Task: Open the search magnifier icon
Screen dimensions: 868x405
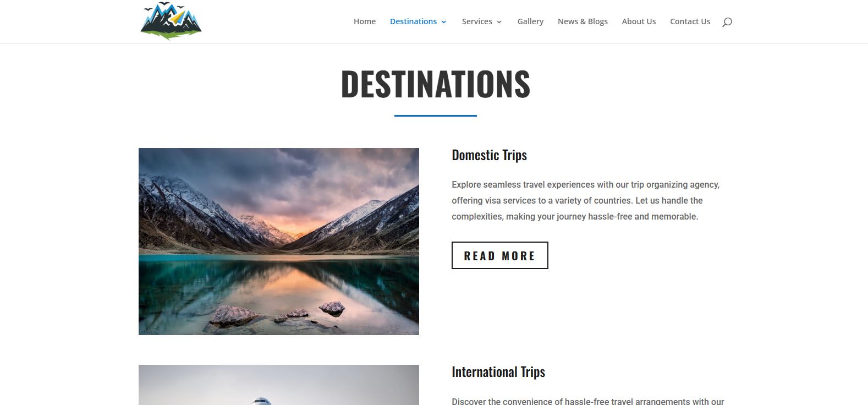Action: (x=727, y=22)
